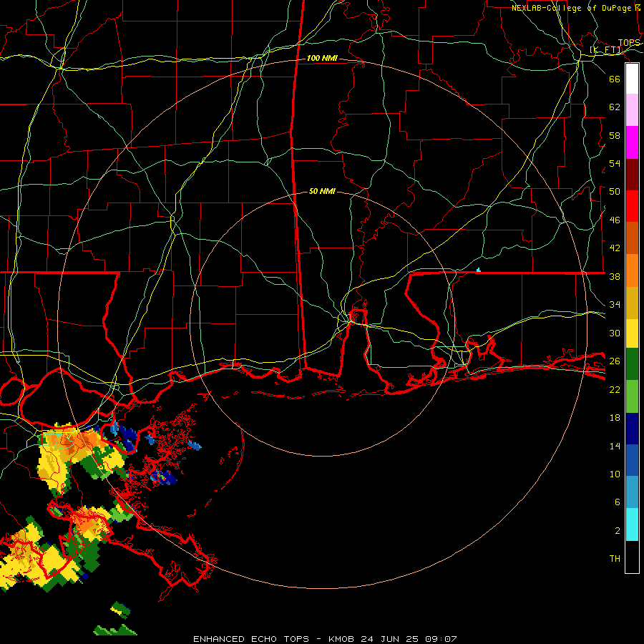Click the light pink 62 legend color

click(632, 110)
